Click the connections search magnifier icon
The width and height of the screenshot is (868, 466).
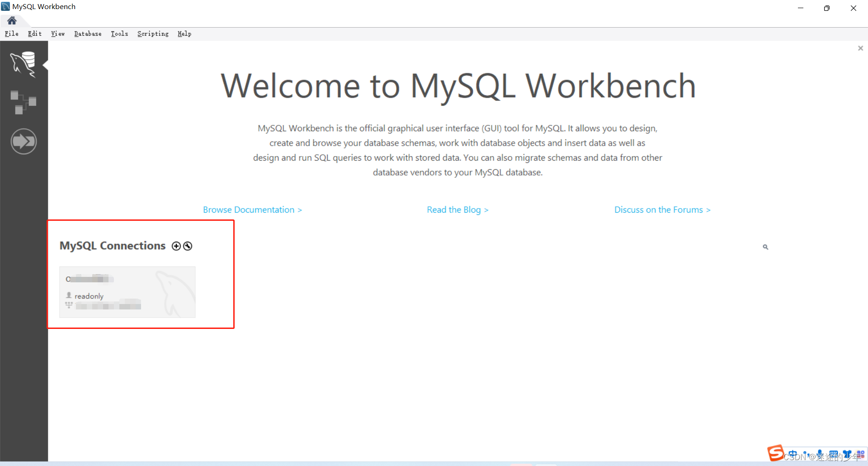[765, 247]
